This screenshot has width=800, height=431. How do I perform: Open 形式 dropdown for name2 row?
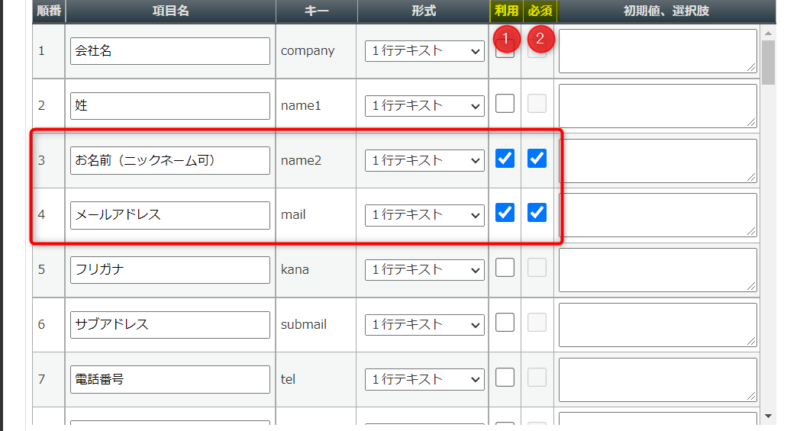pos(424,161)
